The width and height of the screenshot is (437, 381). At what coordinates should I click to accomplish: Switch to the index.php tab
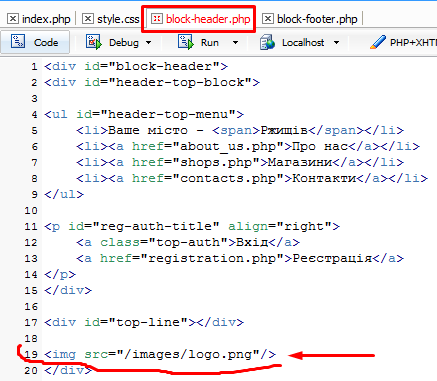[46, 19]
